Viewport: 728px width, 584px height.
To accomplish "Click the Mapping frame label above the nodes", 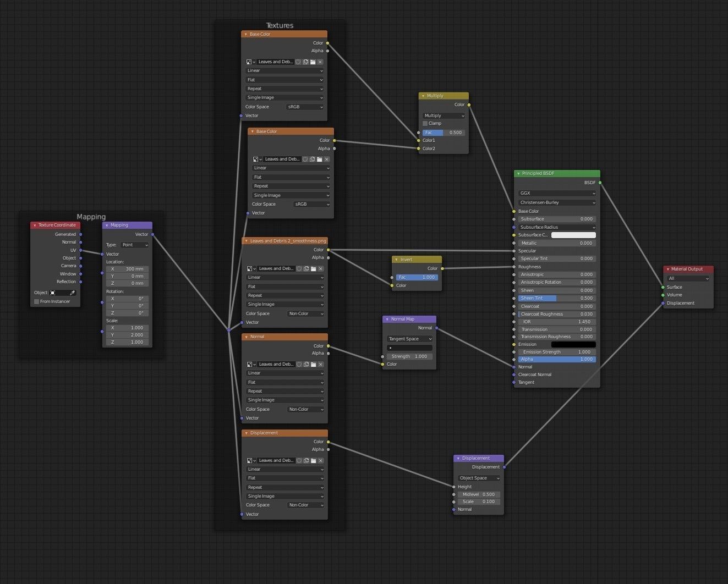I will pos(91,217).
